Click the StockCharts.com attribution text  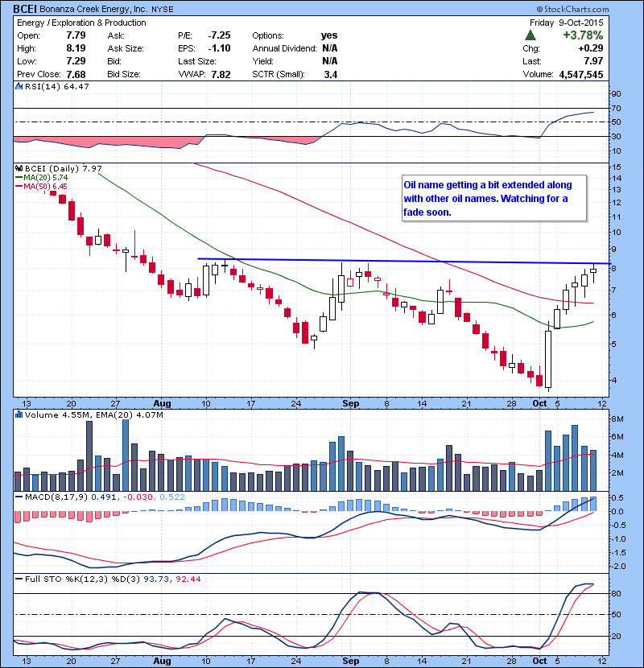(573, 9)
